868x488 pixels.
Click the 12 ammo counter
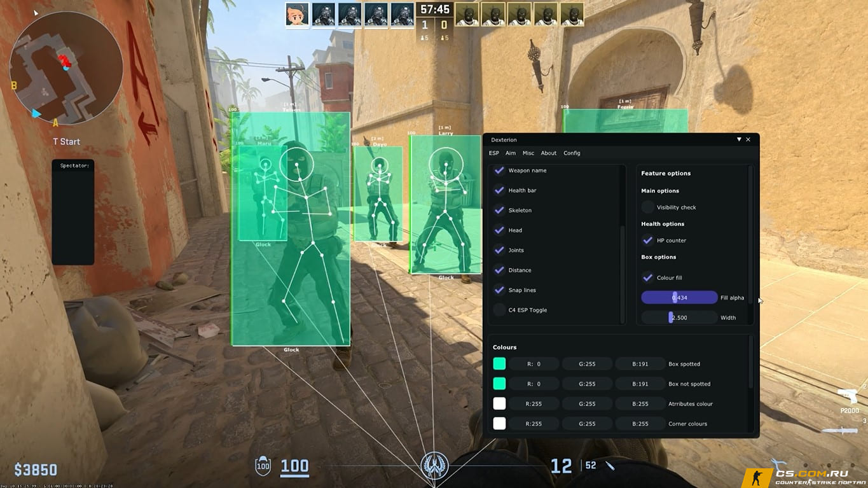561,466
